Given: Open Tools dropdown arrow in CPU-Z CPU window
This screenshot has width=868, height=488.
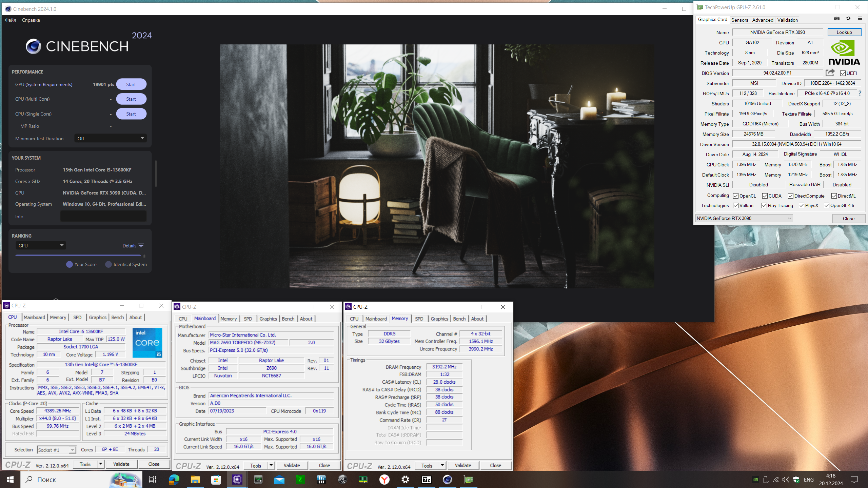Looking at the screenshot, I should (101, 464).
